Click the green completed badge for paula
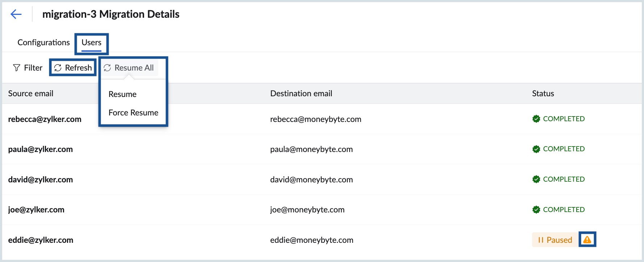This screenshot has height=262, width=644. tap(536, 149)
